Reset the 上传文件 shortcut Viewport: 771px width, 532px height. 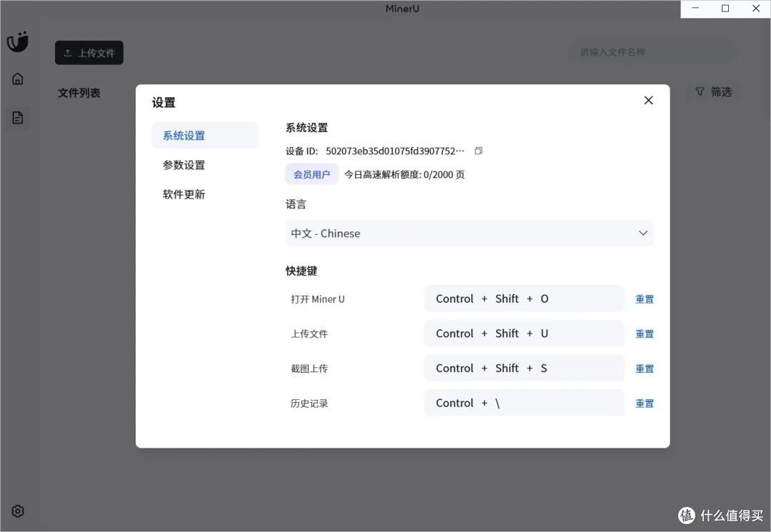645,334
